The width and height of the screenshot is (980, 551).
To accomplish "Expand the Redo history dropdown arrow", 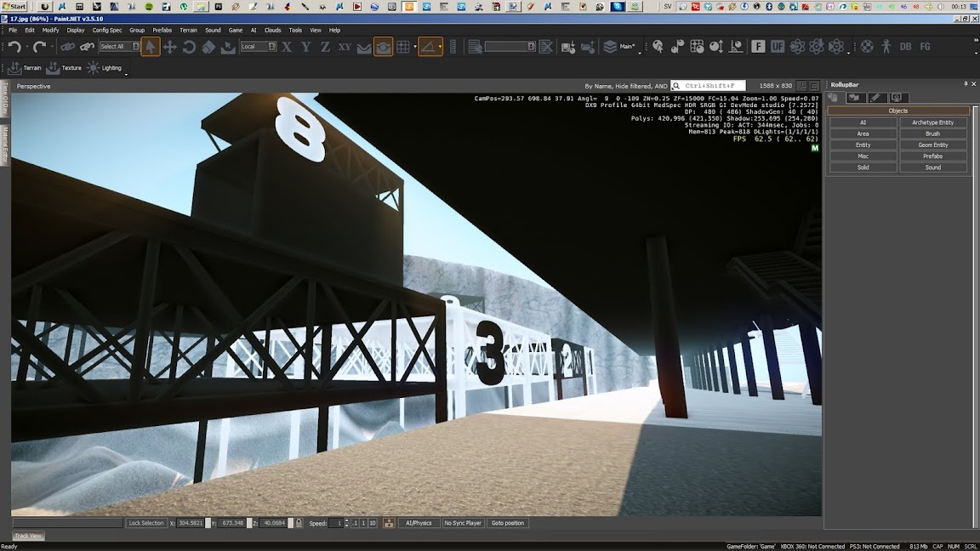I will tap(52, 47).
